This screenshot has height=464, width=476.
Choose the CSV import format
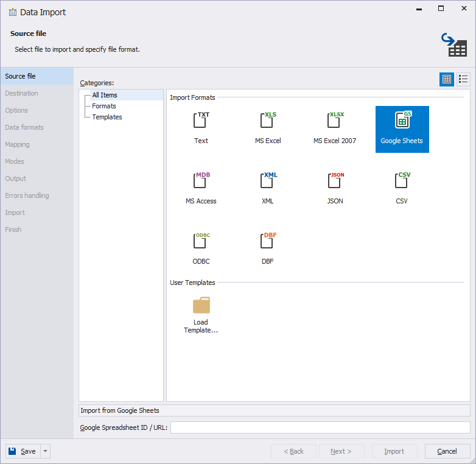pos(402,189)
